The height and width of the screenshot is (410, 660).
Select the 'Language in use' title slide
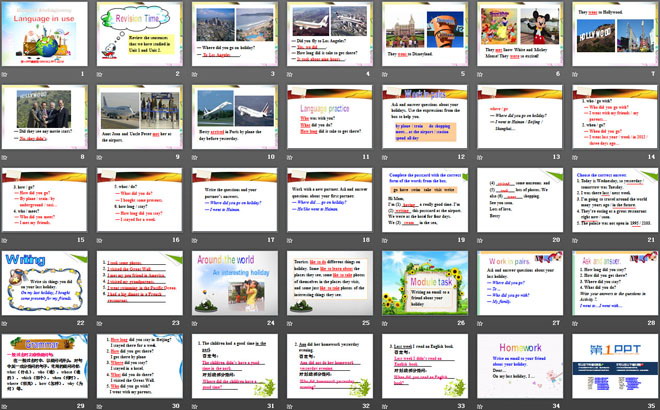click(x=44, y=35)
